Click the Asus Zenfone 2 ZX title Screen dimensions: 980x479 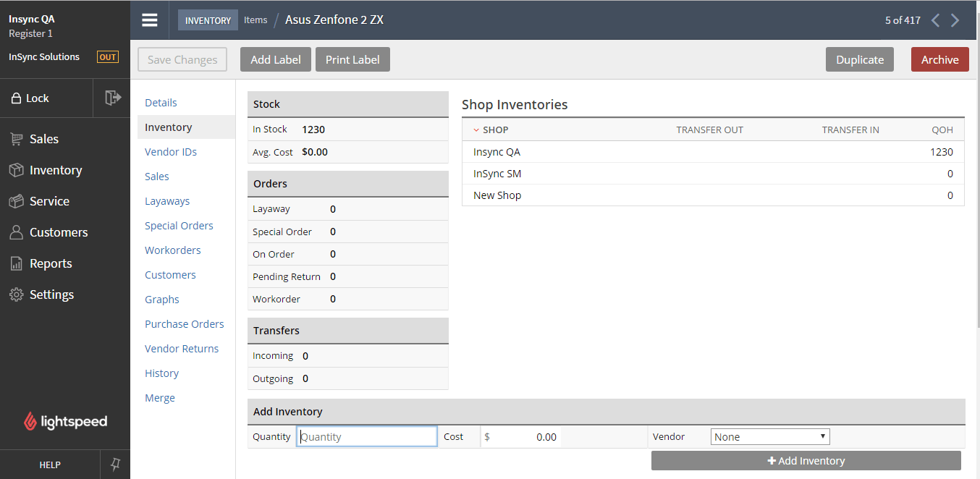click(334, 20)
